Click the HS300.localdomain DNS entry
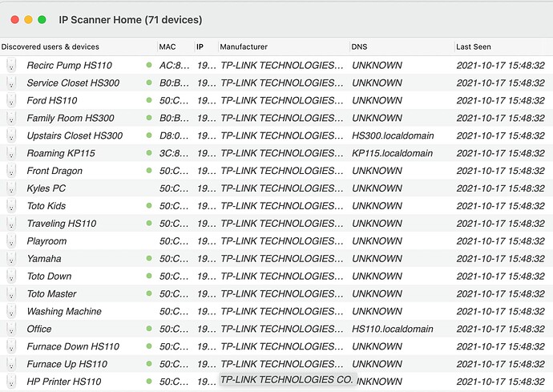 [x=393, y=135]
